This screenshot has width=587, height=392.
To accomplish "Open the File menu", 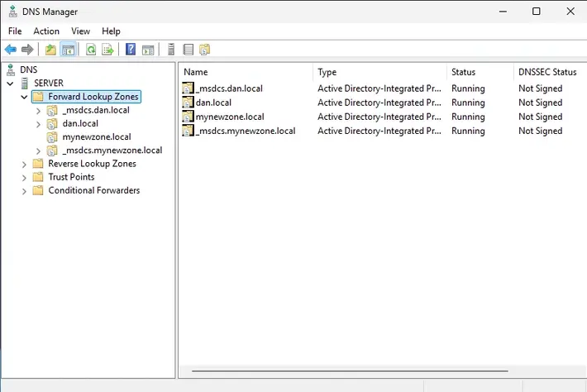I will 15,31.
